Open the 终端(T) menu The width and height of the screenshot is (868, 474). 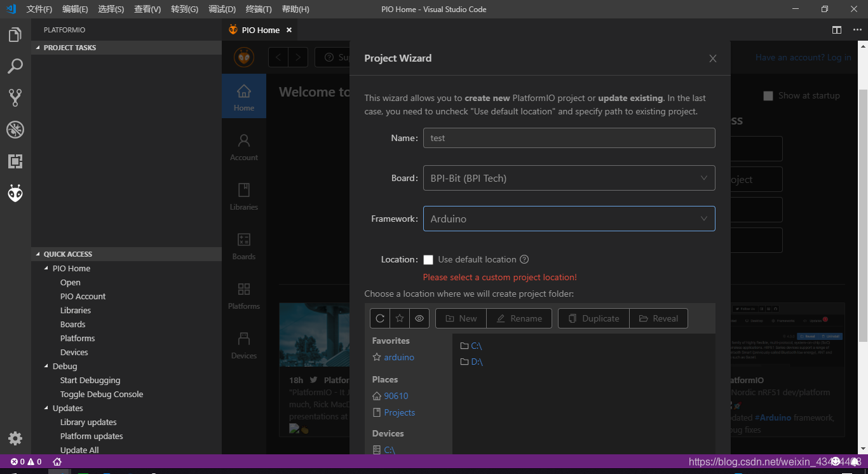(x=259, y=10)
